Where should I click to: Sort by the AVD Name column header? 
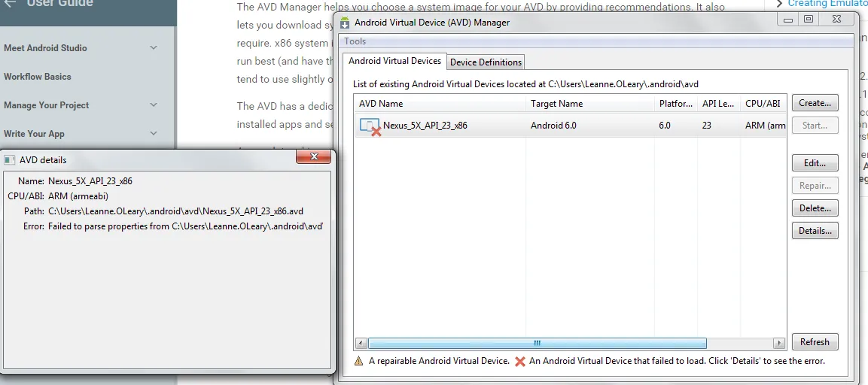[x=440, y=104]
